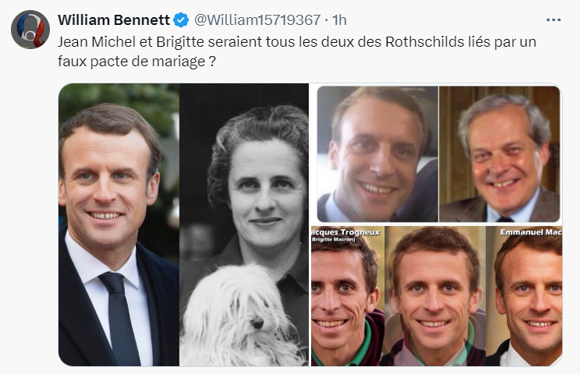
Task: Click the tweet text starting "Jean Michel et Brigitte"
Action: click(x=296, y=41)
